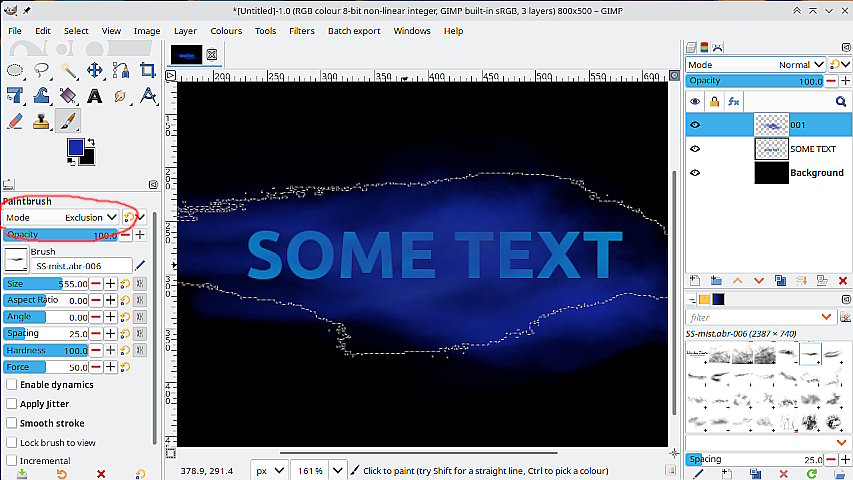Edit the SS-mist brush with pencil icon
Image resolution: width=853 pixels, height=480 pixels.
pyautogui.click(x=140, y=266)
